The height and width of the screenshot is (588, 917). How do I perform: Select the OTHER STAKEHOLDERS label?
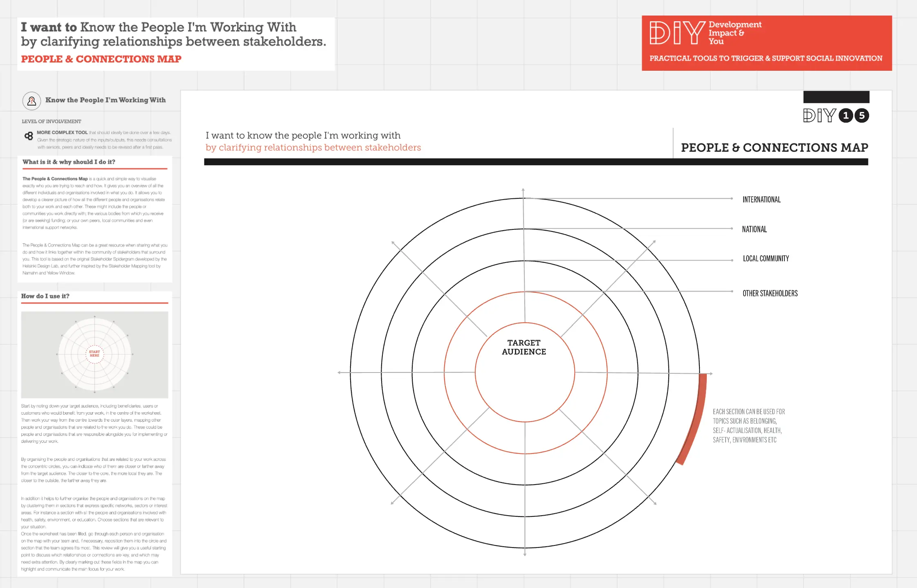click(x=770, y=293)
